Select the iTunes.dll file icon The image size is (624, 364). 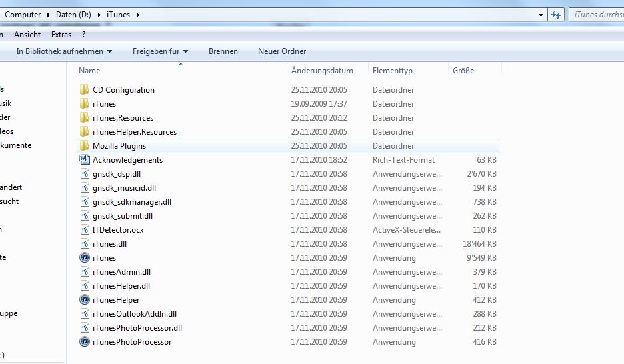pos(84,244)
